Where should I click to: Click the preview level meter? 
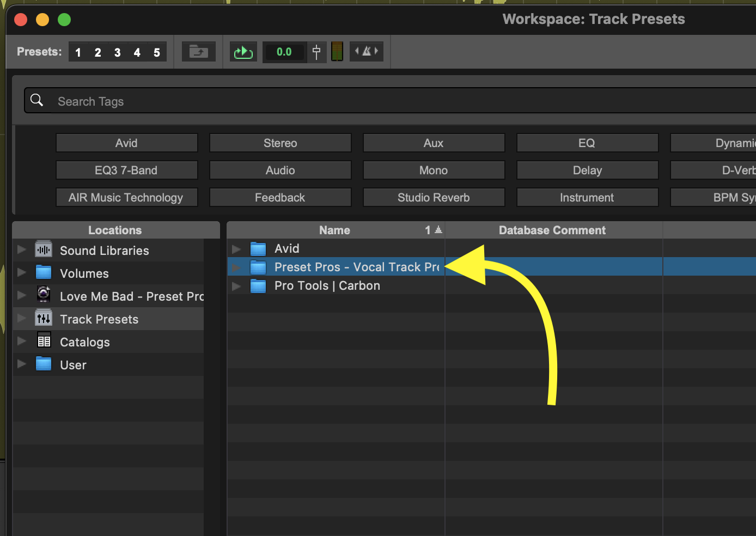pos(337,52)
